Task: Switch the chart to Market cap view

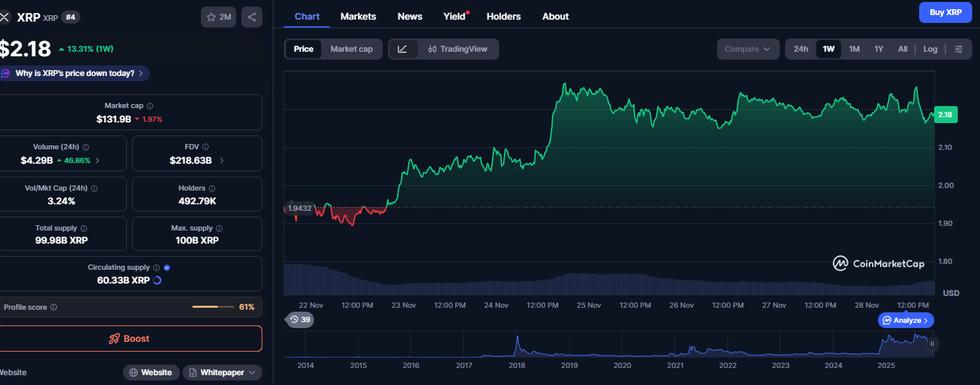Action: [351, 48]
